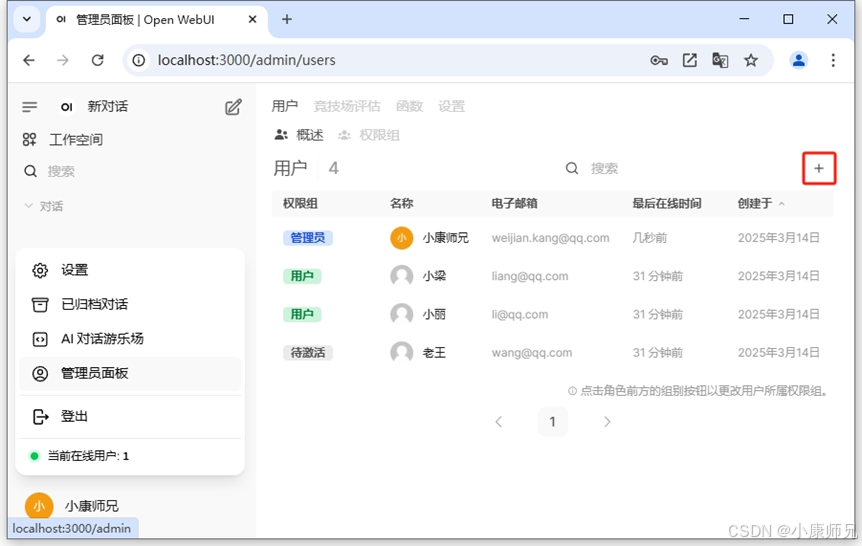
Task: Open the Open WebUI logo beside 新对话
Action: pos(67,107)
